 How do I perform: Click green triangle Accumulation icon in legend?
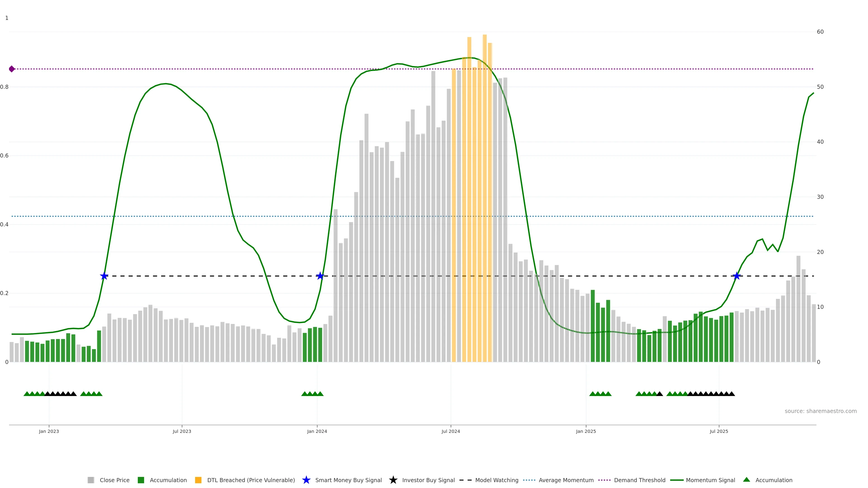746,480
